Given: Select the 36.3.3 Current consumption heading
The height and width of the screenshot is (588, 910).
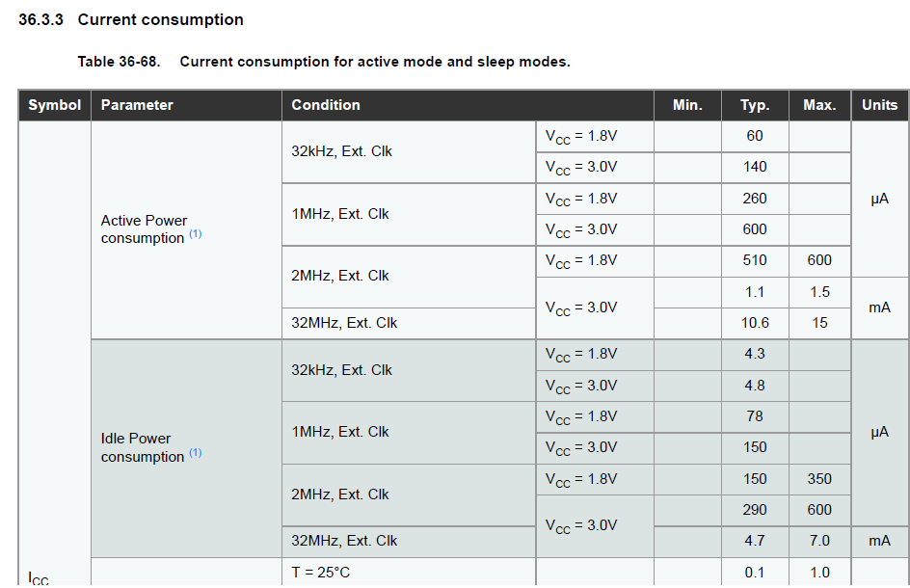Looking at the screenshot, I should point(131,19).
